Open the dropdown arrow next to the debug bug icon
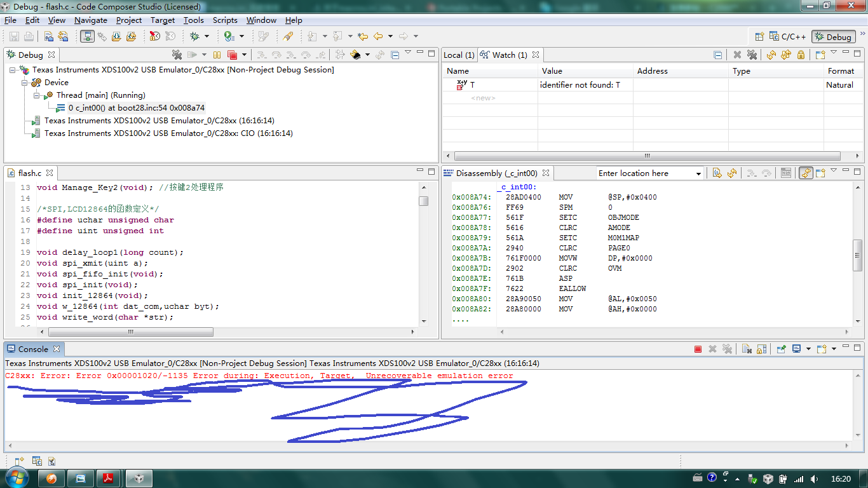The width and height of the screenshot is (868, 488). click(206, 37)
